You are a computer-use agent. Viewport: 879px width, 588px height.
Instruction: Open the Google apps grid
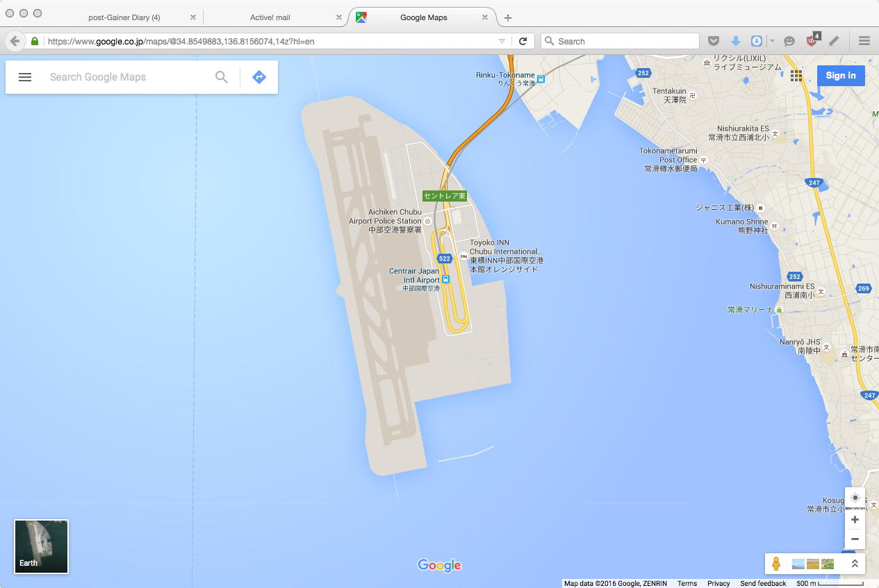(796, 76)
